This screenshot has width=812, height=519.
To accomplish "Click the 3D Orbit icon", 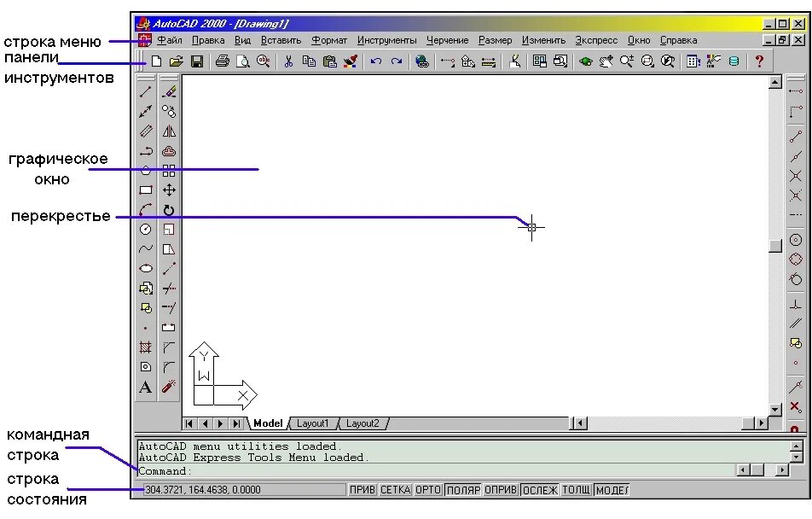I will click(586, 61).
